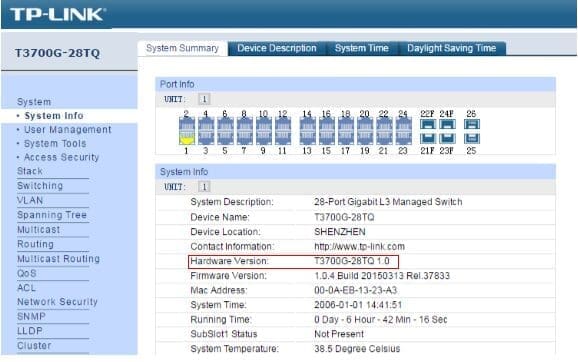Select unit 1 in Port Info
This screenshot has width=578, height=362.
coord(204,99)
